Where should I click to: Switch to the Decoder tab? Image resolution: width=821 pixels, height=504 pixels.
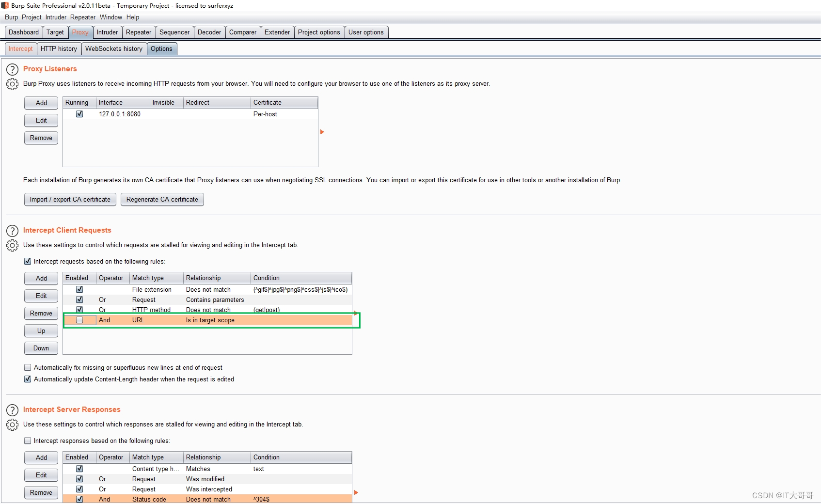coord(209,32)
